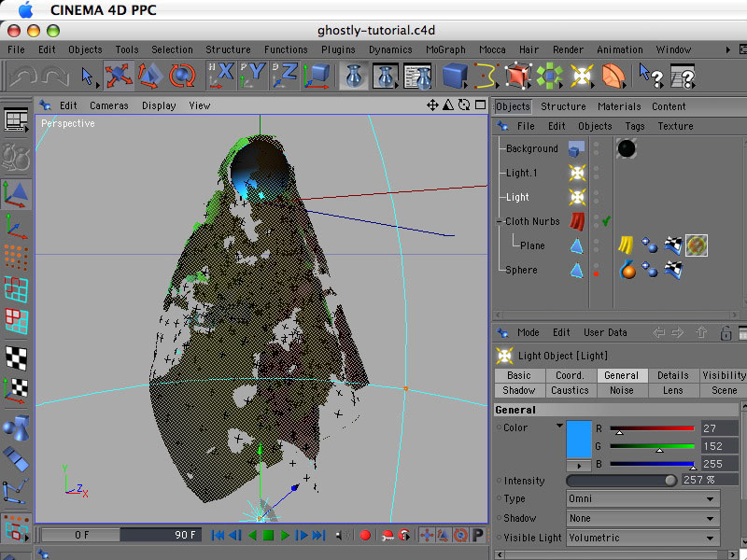This screenshot has height=560, width=747.
Task: Toggle Light.1 editor visibility dot
Action: [x=596, y=169]
